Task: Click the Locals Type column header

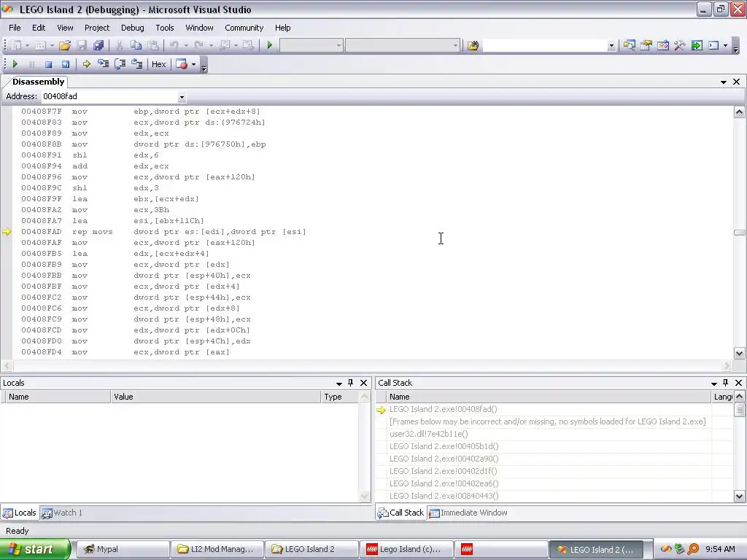Action: point(339,397)
